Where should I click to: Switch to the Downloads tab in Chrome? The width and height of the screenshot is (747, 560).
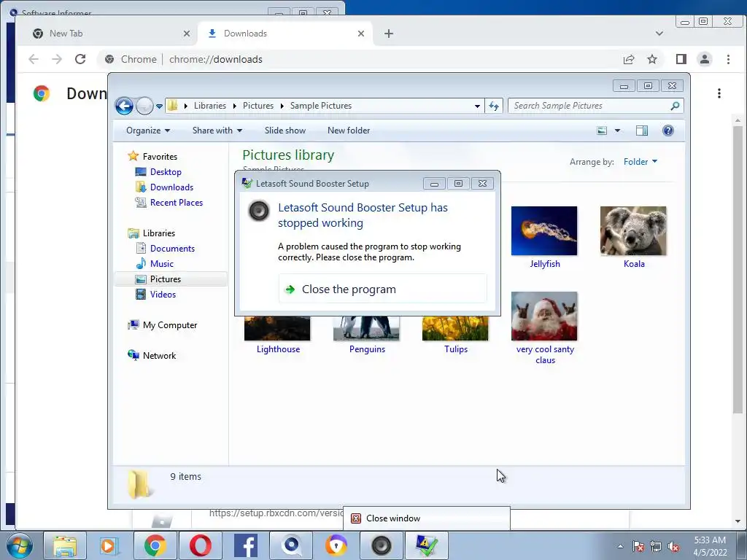pyautogui.click(x=285, y=34)
